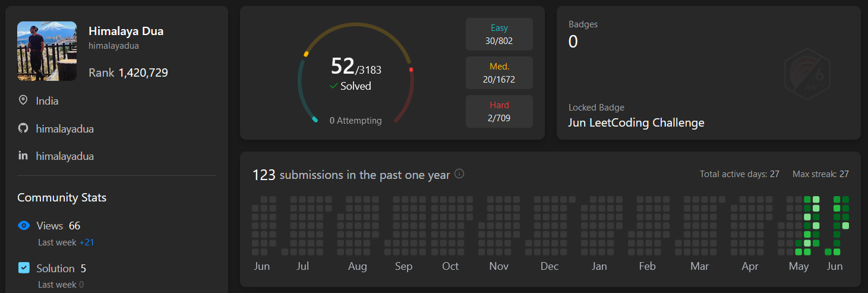Open GitHub himalayadua profile link
This screenshot has width=868, height=293.
(65, 128)
